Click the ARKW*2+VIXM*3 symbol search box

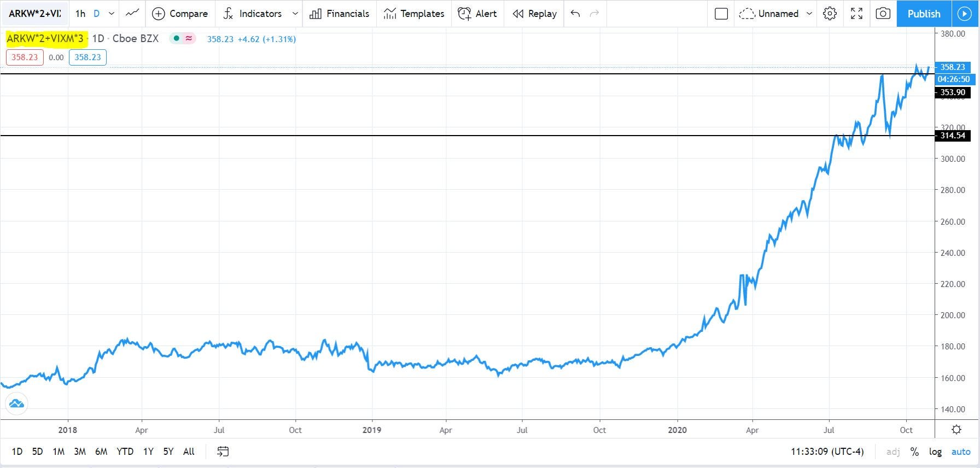click(34, 14)
